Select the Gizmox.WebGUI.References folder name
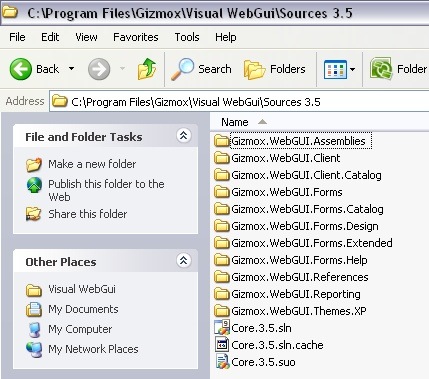This screenshot has height=379, width=429. (300, 277)
